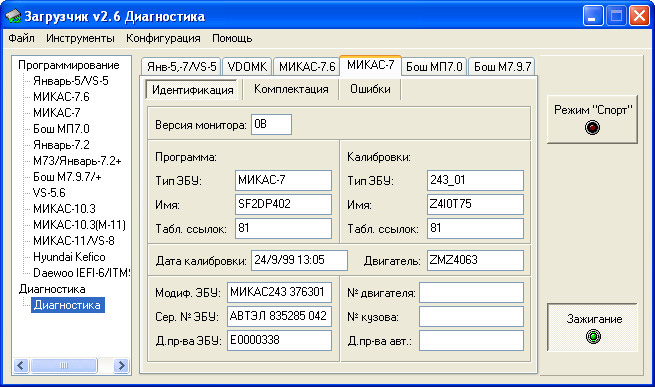Select Бош МП7.0 in the tree
Image resolution: width=655 pixels, height=387 pixels.
click(x=61, y=129)
